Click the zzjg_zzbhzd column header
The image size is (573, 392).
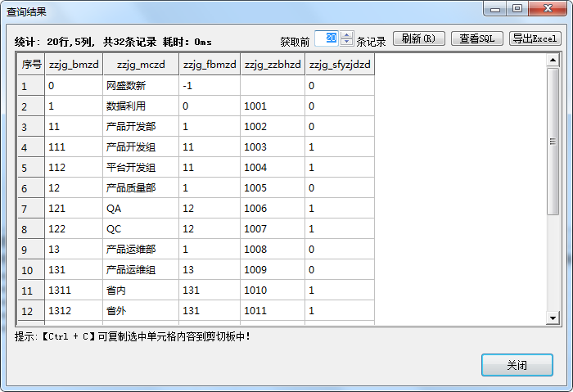(x=272, y=65)
